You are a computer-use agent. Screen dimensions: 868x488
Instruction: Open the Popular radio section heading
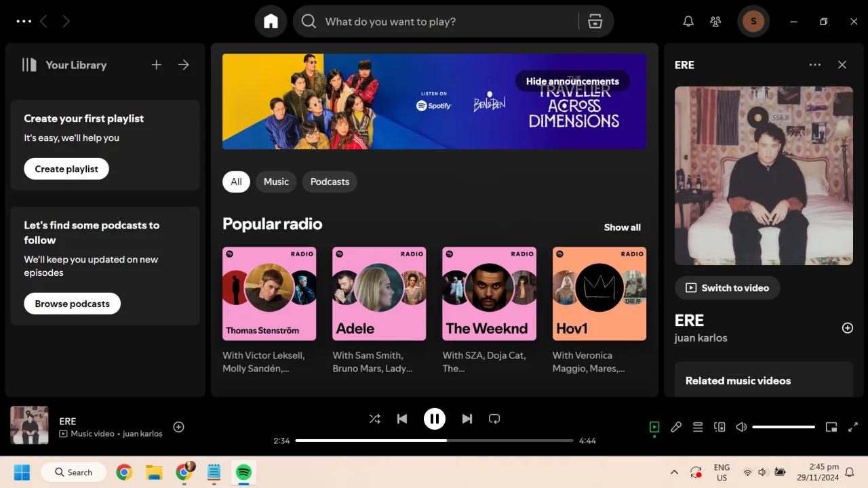pos(273,224)
